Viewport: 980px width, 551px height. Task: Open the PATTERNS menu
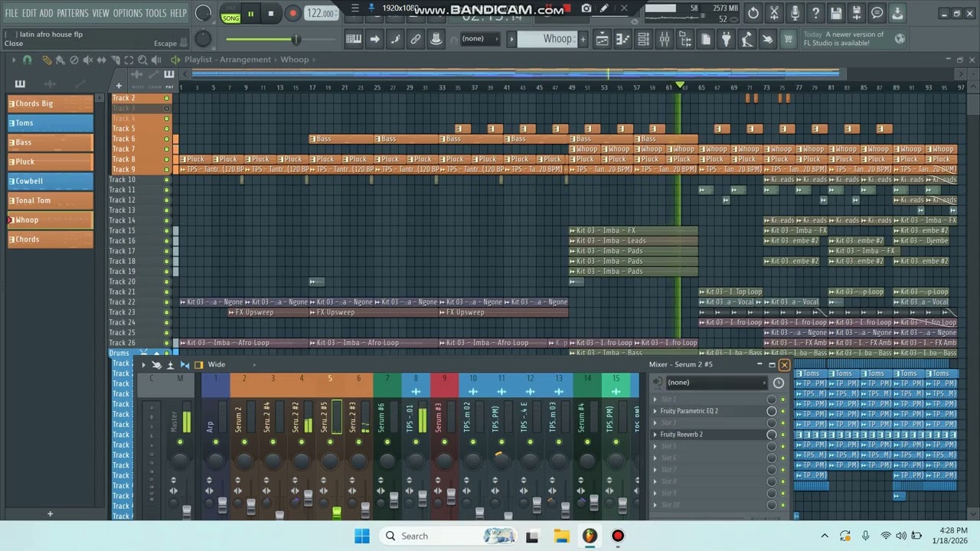(73, 13)
